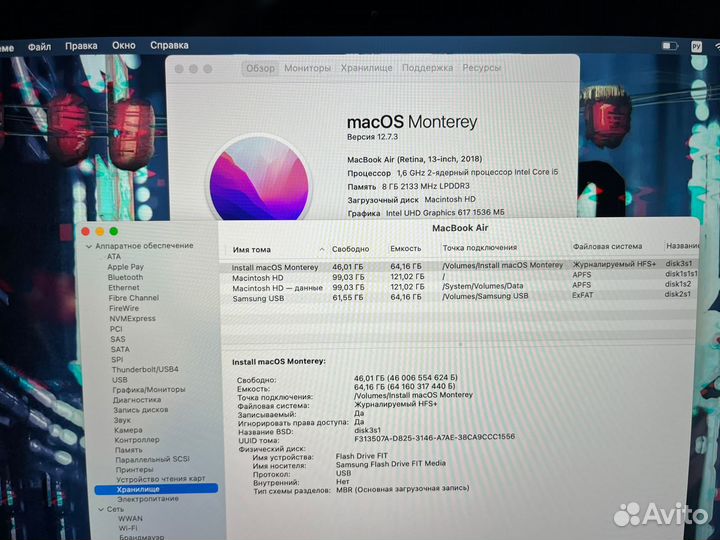Switch to the Мониторы tab

(307, 68)
